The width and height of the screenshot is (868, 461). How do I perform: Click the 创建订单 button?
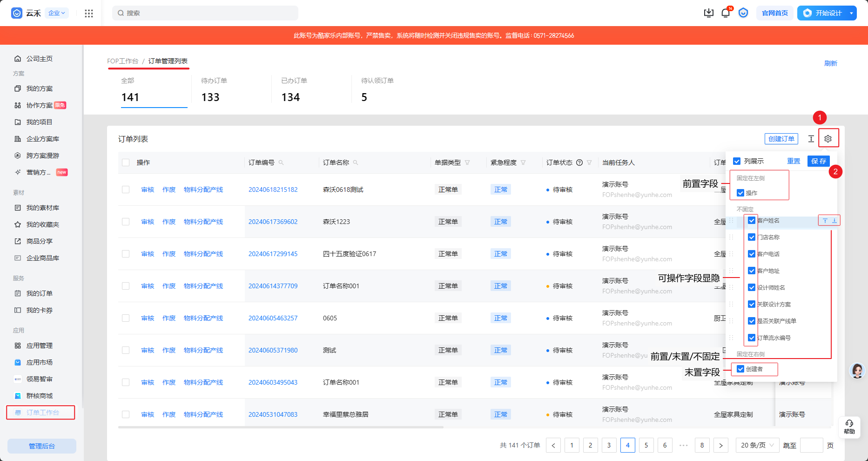pos(781,139)
